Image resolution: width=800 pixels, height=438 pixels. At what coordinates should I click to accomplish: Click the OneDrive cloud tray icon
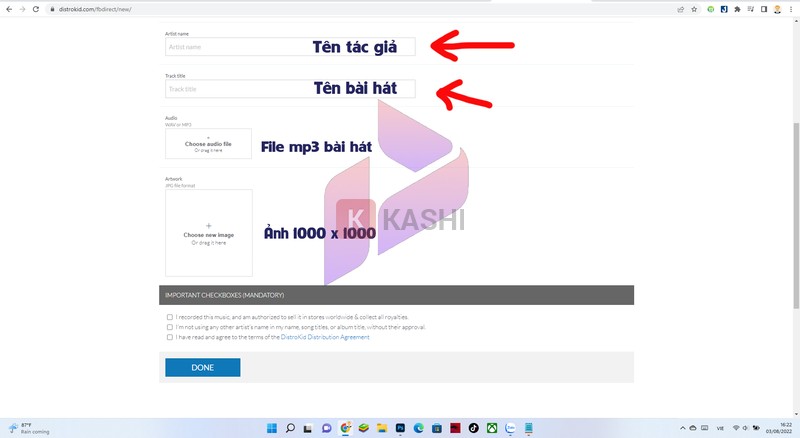click(x=693, y=428)
